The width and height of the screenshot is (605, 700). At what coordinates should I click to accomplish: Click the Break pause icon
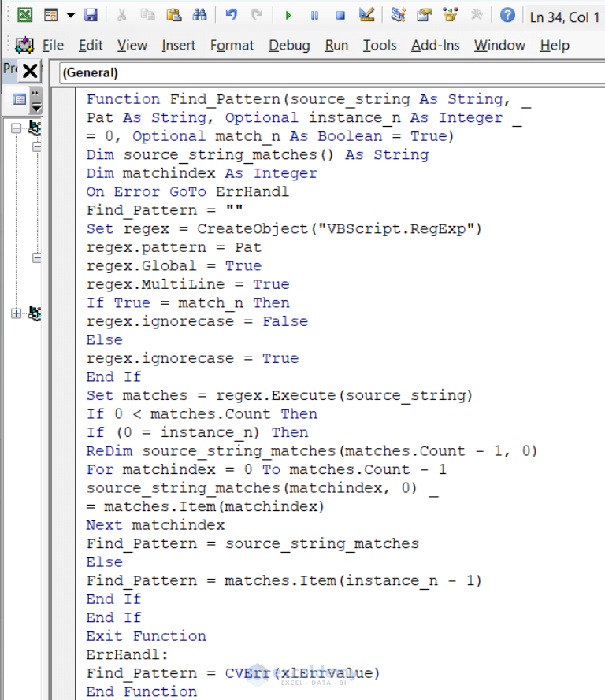click(315, 16)
